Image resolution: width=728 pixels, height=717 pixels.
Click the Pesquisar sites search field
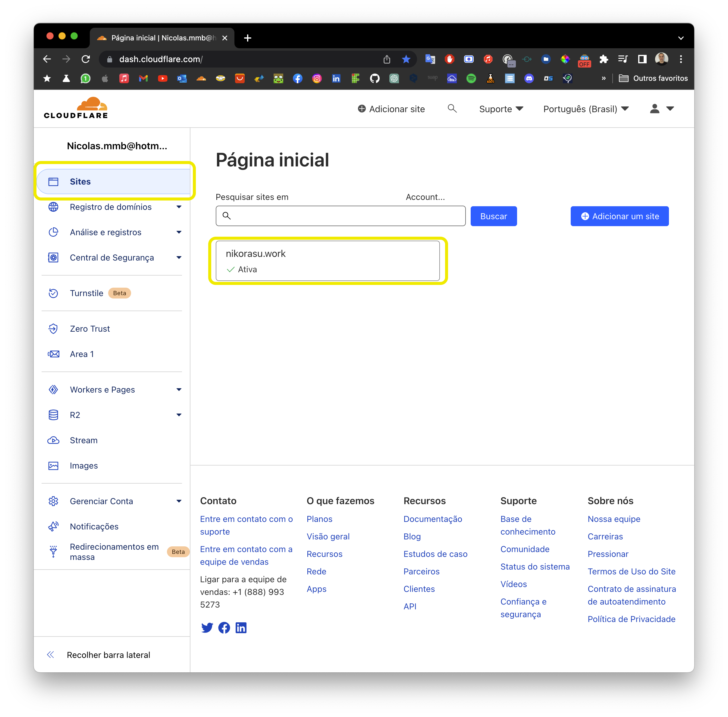pyautogui.click(x=340, y=216)
